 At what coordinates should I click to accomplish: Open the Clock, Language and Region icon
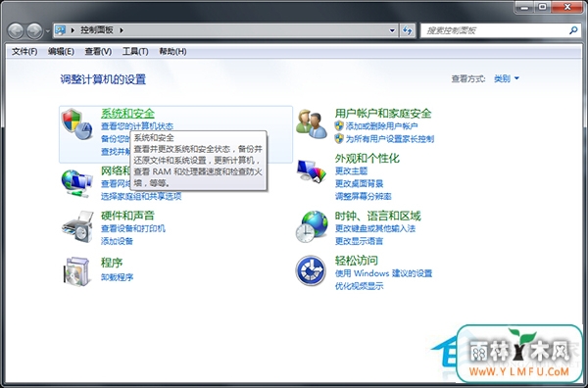312,226
